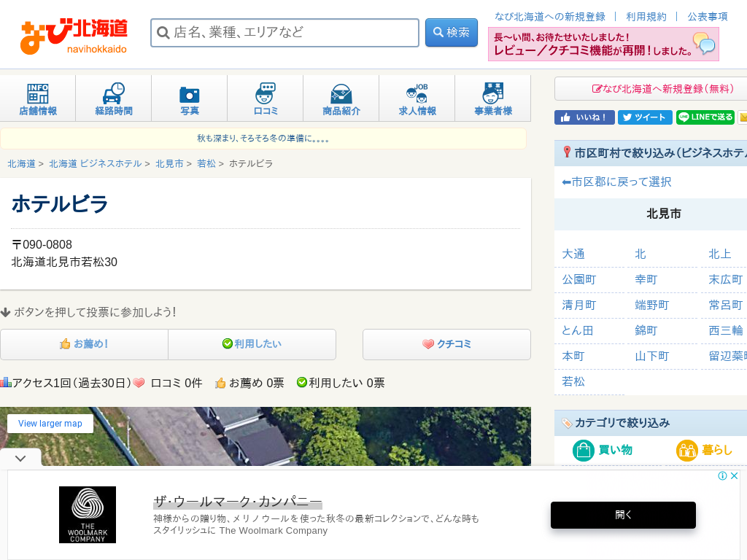The width and height of the screenshot is (747, 560).
Task: Expand the 買い物 shopping category
Action: pos(603,450)
